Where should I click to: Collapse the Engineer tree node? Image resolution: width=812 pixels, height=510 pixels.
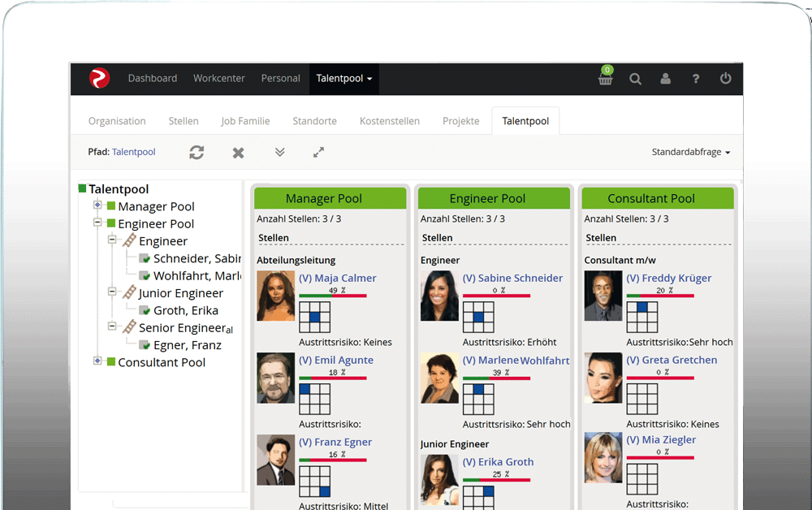112,240
